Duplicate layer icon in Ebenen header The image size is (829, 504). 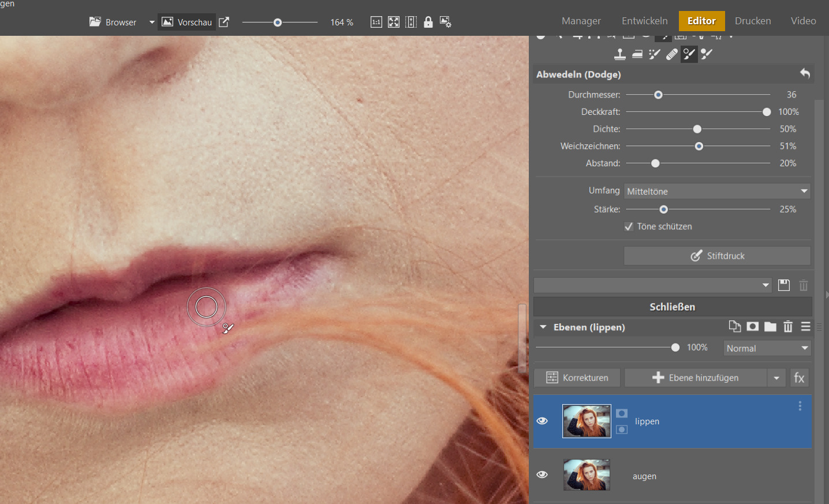[735, 327]
